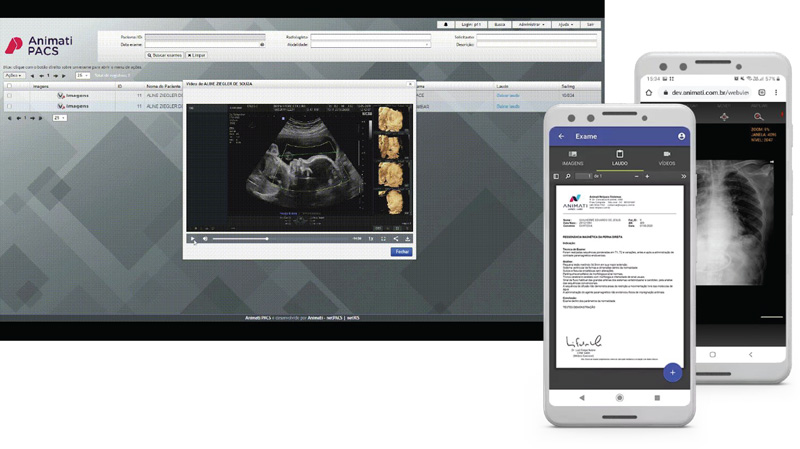Tap the dev.animati.com.br address bar
Image resolution: width=800 pixels, height=449 pixels.
click(x=705, y=92)
